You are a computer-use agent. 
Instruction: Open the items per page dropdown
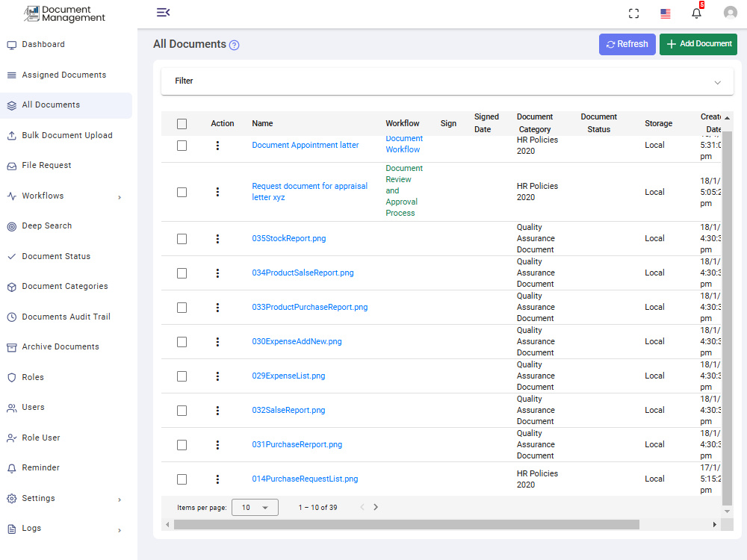point(255,508)
